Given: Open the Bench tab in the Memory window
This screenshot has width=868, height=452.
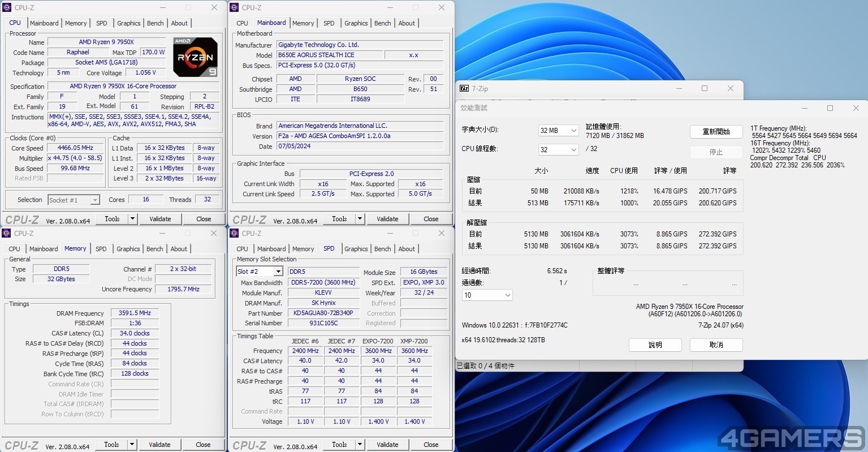Looking at the screenshot, I should pyautogui.click(x=155, y=249).
